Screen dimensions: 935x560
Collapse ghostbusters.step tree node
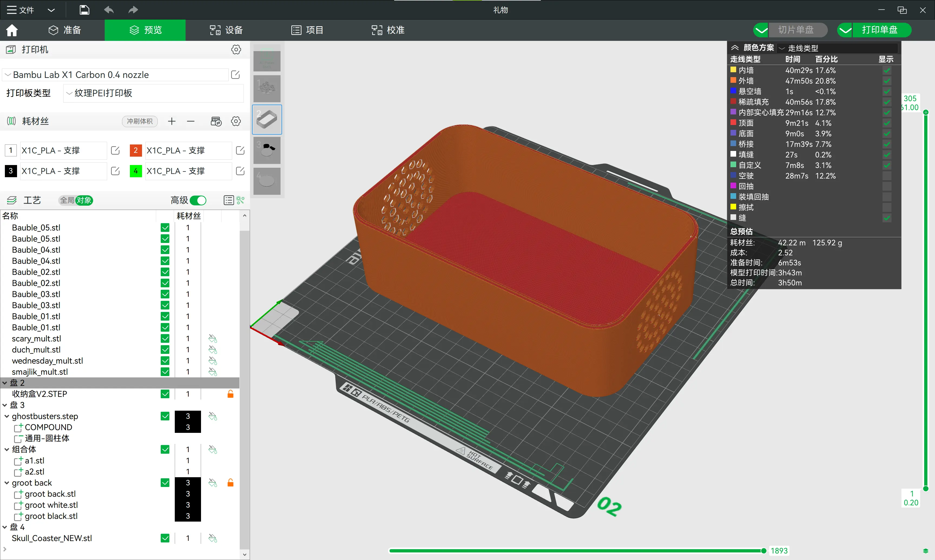(x=7, y=416)
